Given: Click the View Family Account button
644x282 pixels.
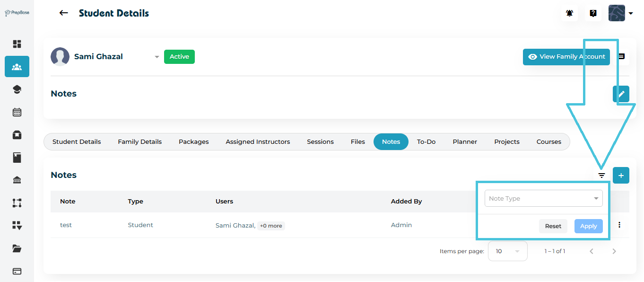Looking at the screenshot, I should point(566,57).
